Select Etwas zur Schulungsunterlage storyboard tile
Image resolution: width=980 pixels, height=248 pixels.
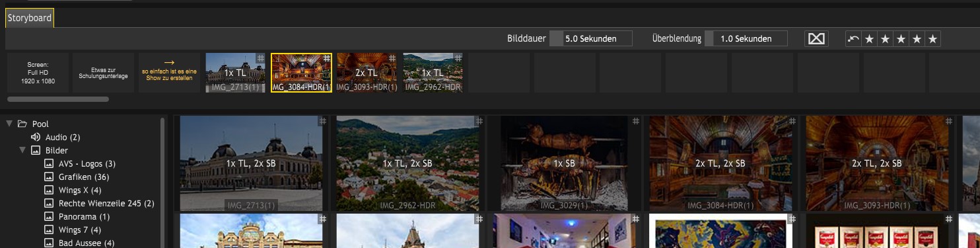103,73
